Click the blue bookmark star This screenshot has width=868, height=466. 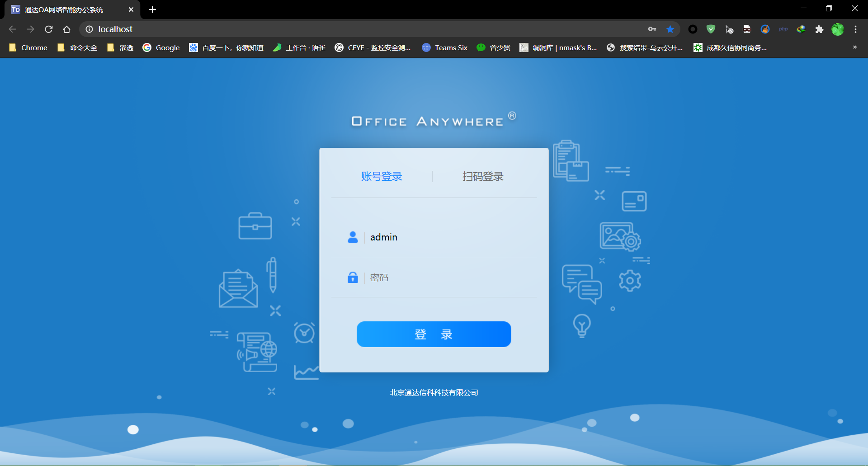click(670, 29)
